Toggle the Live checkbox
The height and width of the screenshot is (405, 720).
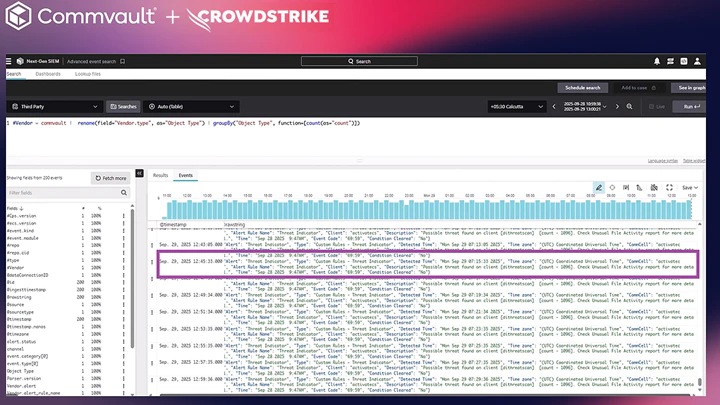click(651, 107)
